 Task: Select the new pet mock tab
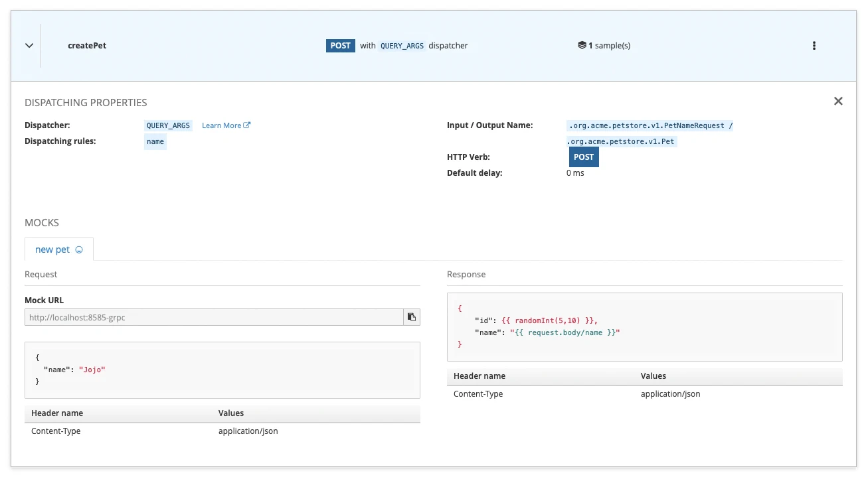coord(52,249)
